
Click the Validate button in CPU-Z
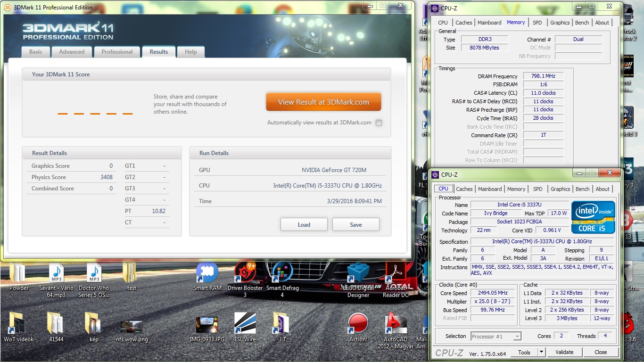click(x=564, y=352)
